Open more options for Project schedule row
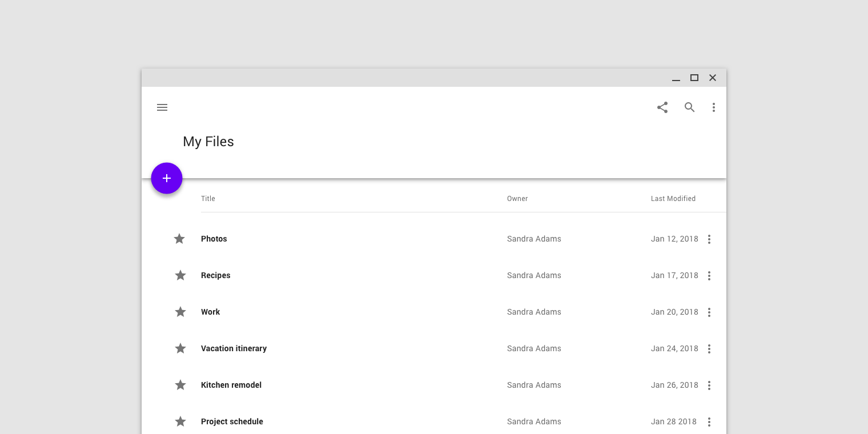 point(709,422)
